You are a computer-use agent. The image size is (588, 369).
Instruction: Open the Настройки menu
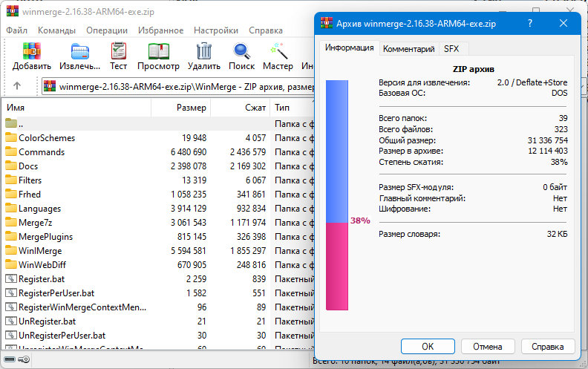[216, 30]
